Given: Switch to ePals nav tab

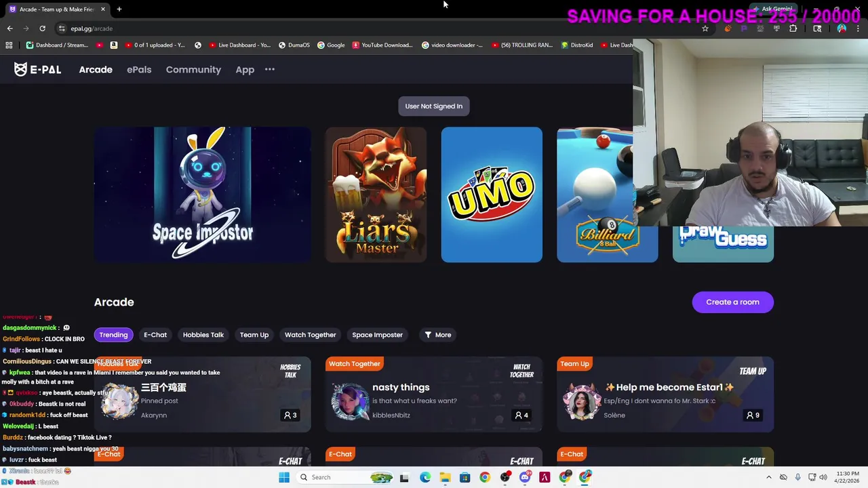Looking at the screenshot, I should [139, 69].
